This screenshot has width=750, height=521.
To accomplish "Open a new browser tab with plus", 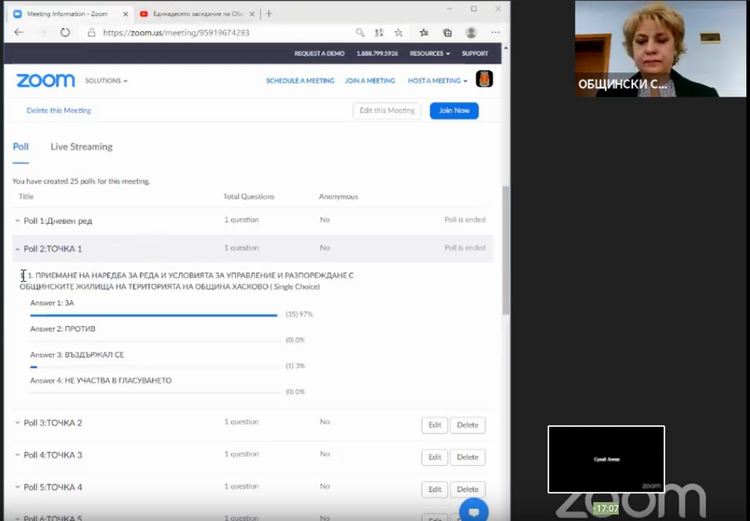I will [269, 14].
